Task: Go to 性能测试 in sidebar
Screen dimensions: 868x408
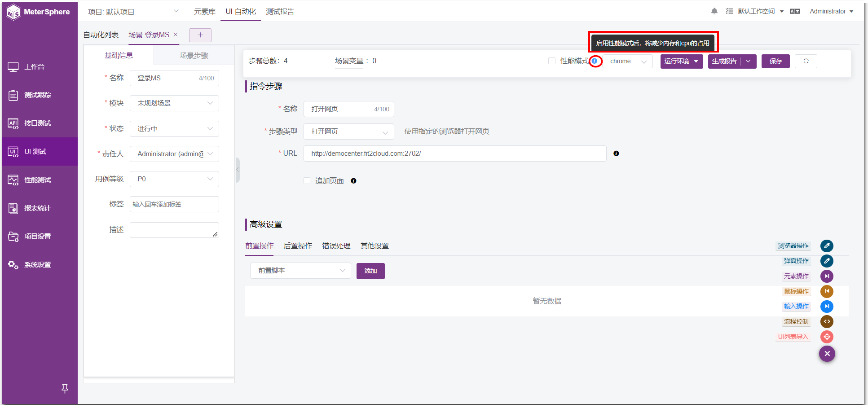Action: (x=40, y=180)
